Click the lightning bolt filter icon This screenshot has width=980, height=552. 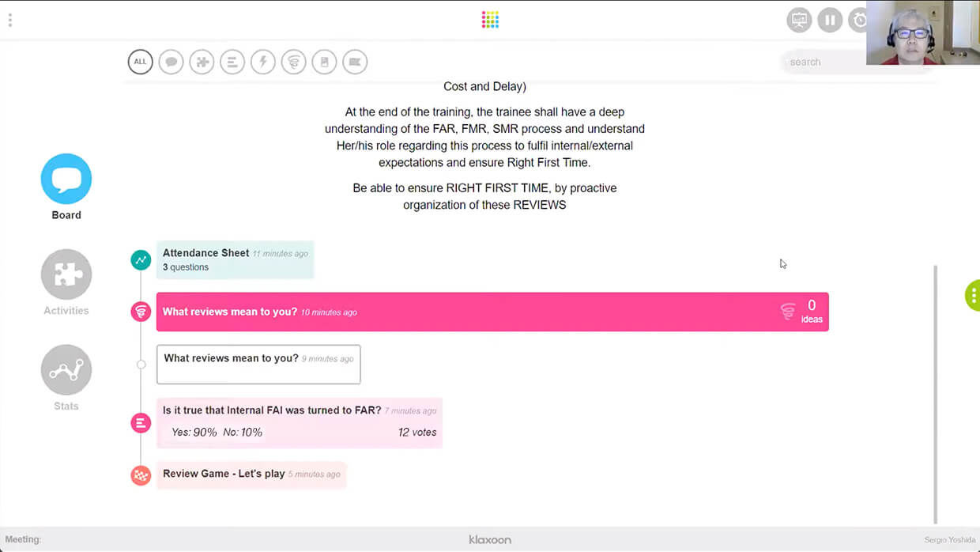[263, 62]
